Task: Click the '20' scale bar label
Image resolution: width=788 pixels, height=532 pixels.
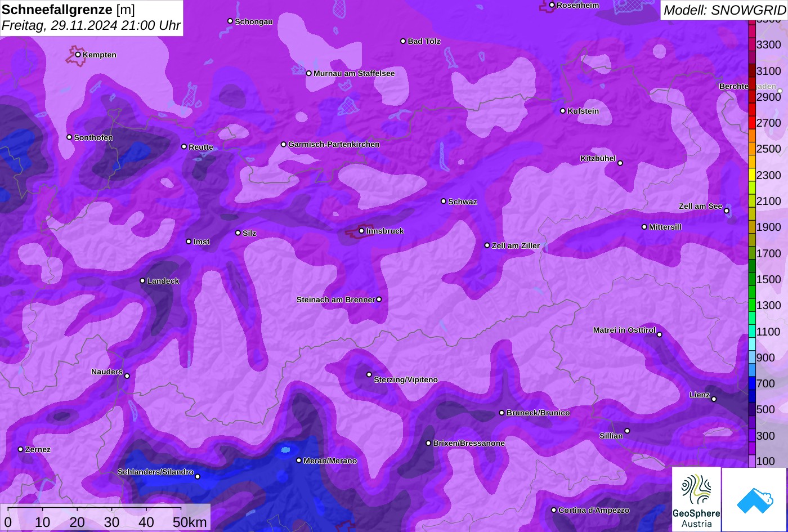Action: (77, 522)
